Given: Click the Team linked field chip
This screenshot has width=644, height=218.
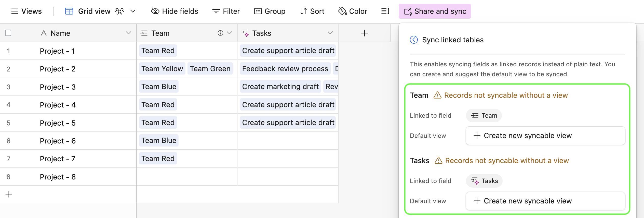Looking at the screenshot, I should point(484,116).
